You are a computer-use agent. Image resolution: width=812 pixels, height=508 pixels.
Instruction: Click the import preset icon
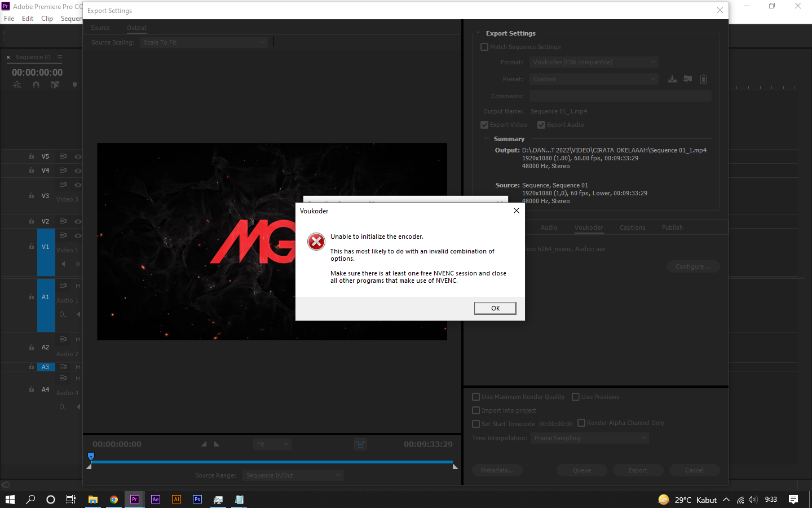click(687, 79)
